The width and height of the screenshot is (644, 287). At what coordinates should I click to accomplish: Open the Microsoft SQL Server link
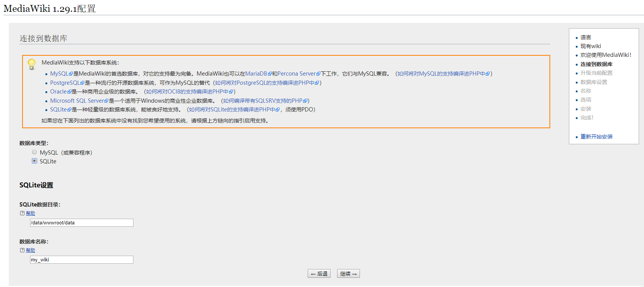click(x=79, y=101)
